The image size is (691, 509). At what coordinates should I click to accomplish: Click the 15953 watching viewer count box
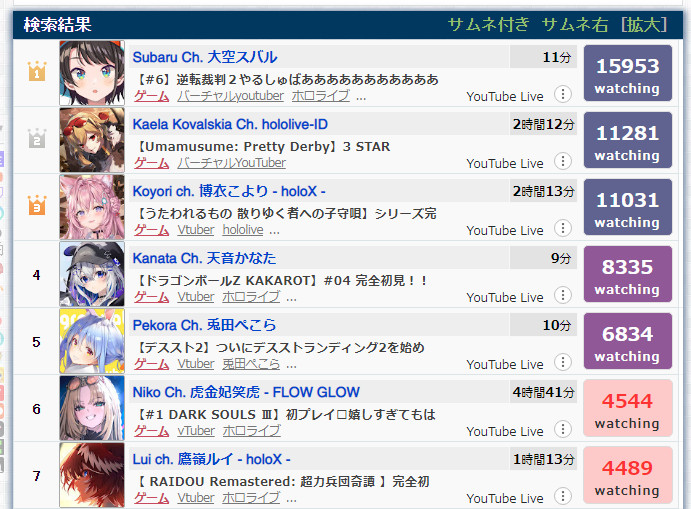point(628,73)
